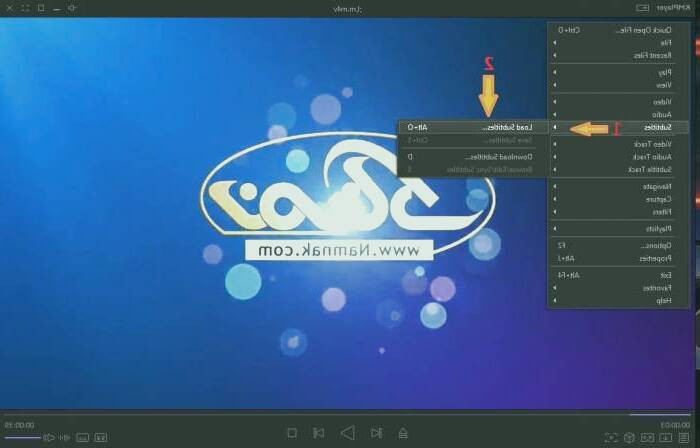This screenshot has height=448, width=700.
Task: Click the greyed Save Subtitles... entry
Action: click(473, 140)
